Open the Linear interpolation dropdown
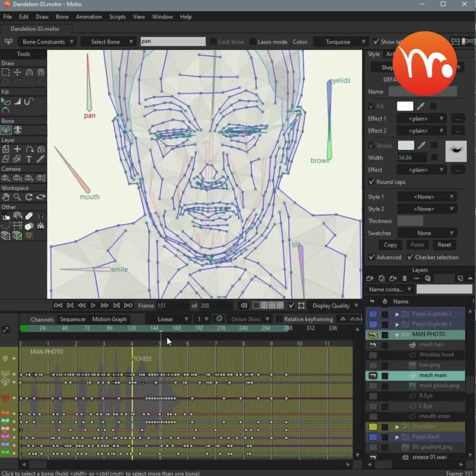 click(168, 319)
